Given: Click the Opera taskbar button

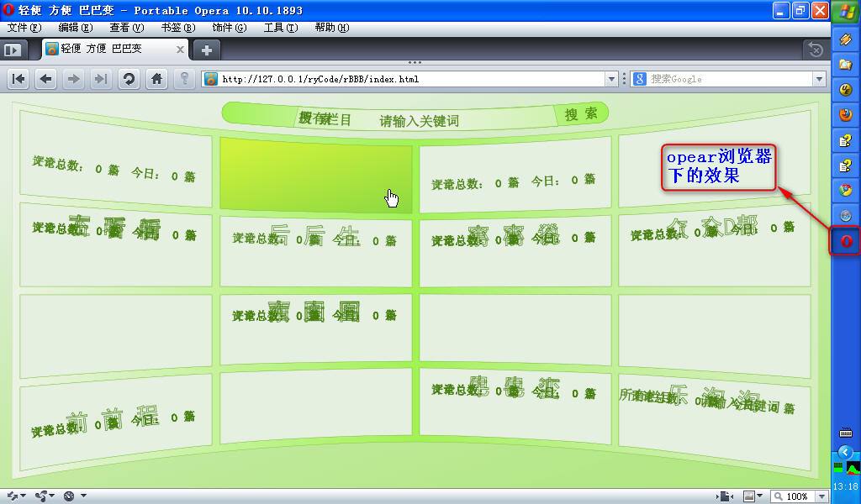Looking at the screenshot, I should [x=846, y=241].
